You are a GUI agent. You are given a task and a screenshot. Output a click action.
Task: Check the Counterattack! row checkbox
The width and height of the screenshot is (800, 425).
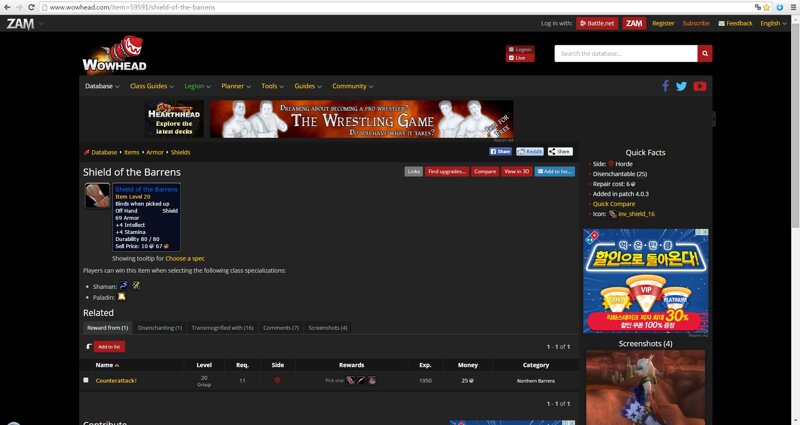point(86,380)
